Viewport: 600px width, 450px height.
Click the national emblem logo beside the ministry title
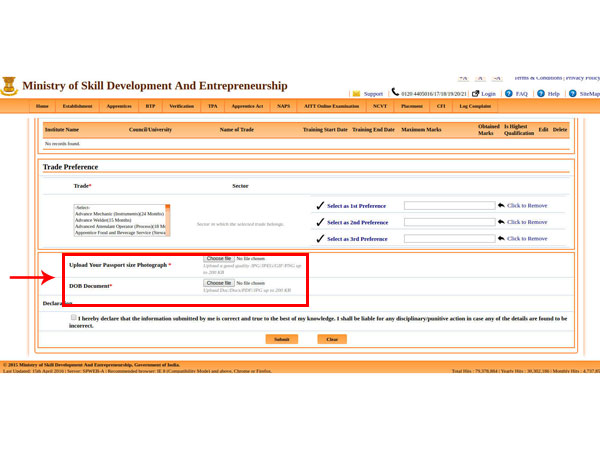(9, 86)
